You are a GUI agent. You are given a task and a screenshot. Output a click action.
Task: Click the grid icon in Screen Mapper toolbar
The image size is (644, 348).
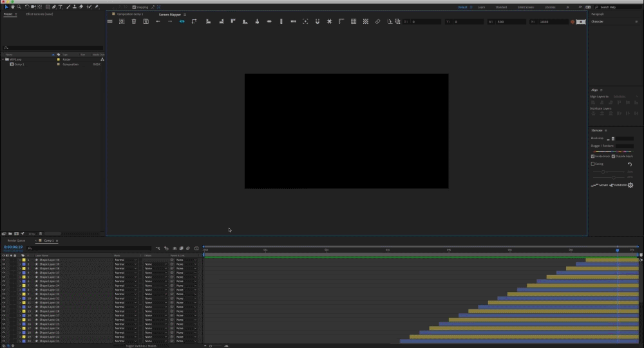click(x=354, y=21)
